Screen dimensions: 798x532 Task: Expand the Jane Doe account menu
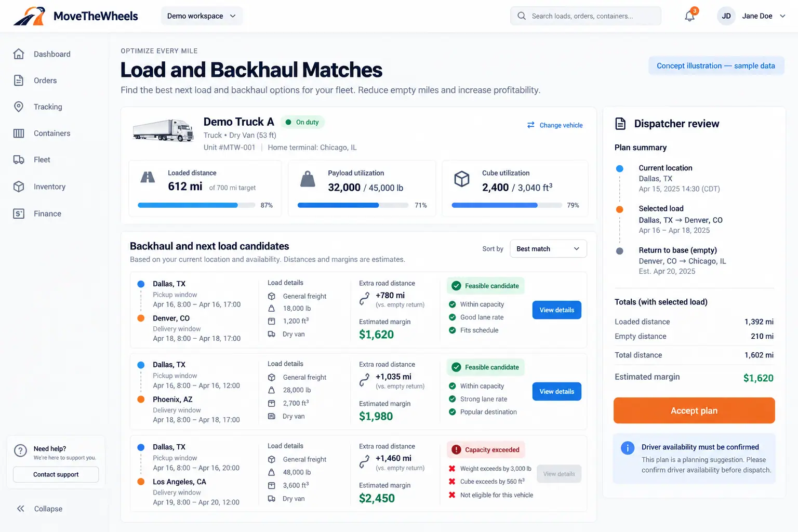(782, 16)
